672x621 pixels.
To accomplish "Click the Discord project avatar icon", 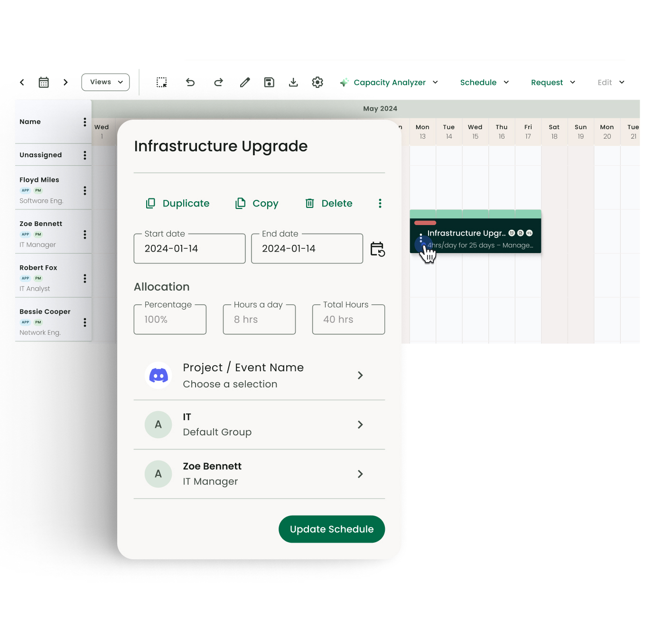I will [x=159, y=376].
